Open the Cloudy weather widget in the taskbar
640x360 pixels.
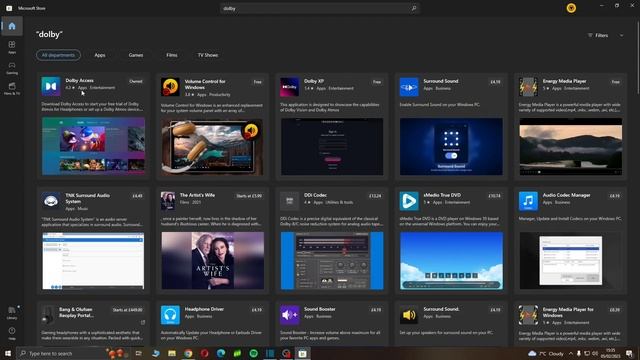546,353
